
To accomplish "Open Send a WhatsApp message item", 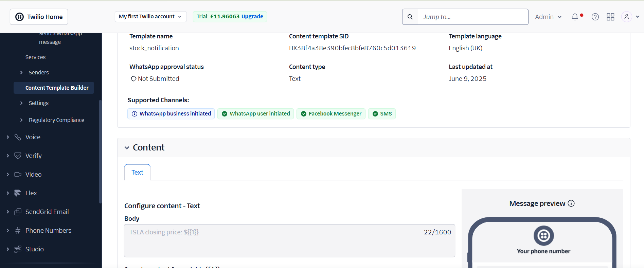I will [60, 38].
